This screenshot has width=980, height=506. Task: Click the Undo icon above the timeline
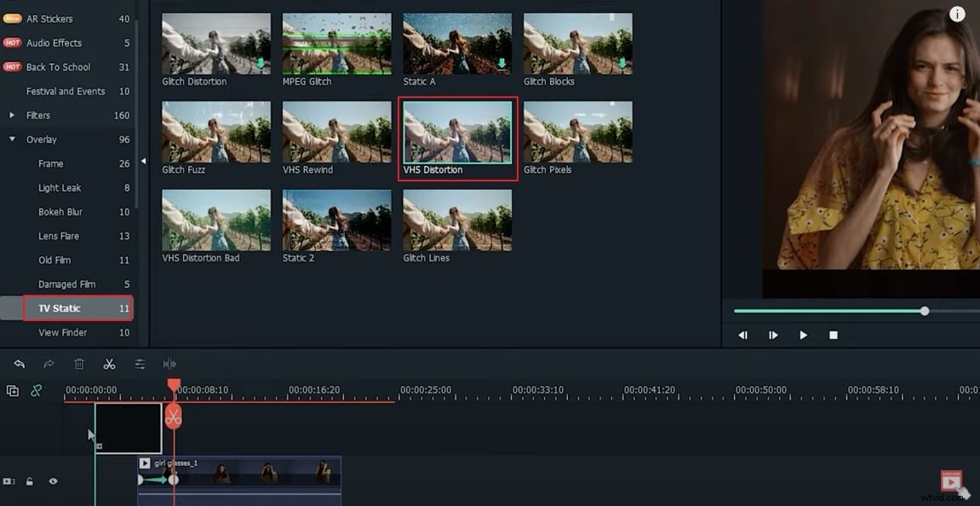[x=19, y=363]
